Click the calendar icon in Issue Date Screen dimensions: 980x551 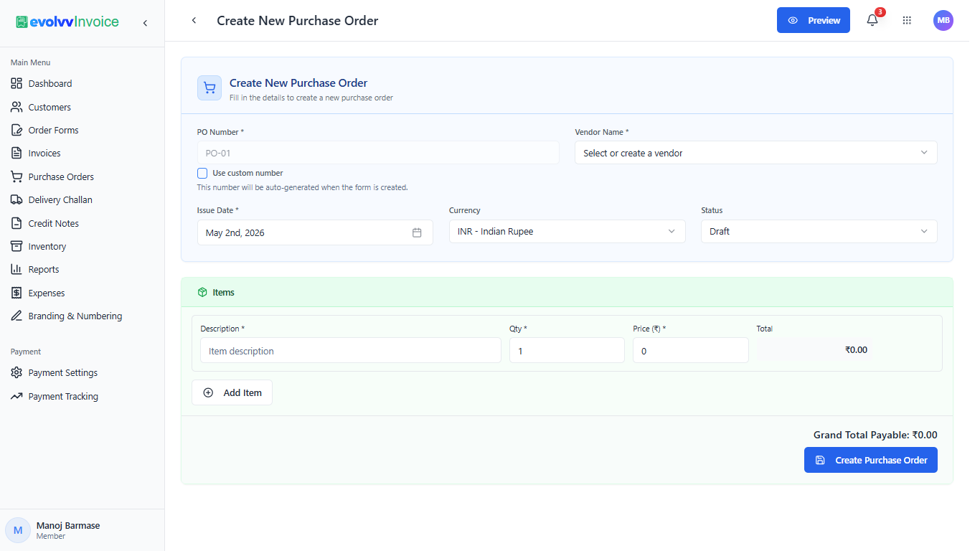[x=417, y=232]
